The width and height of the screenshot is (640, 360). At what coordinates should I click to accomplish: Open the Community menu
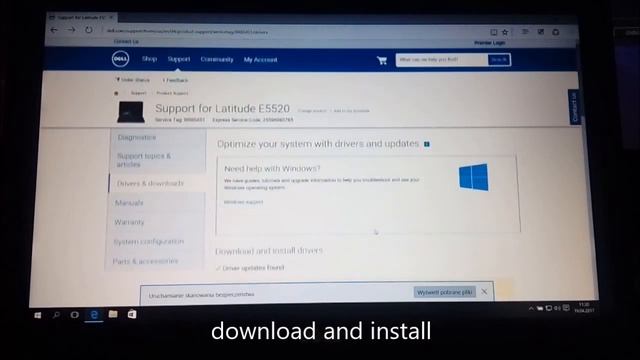click(217, 60)
